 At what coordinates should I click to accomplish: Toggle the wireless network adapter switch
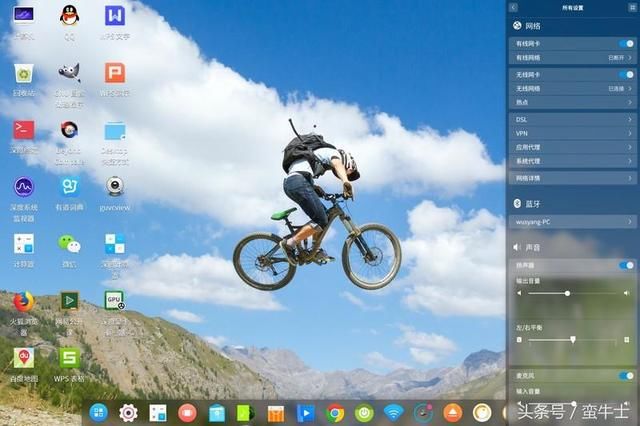(626, 75)
